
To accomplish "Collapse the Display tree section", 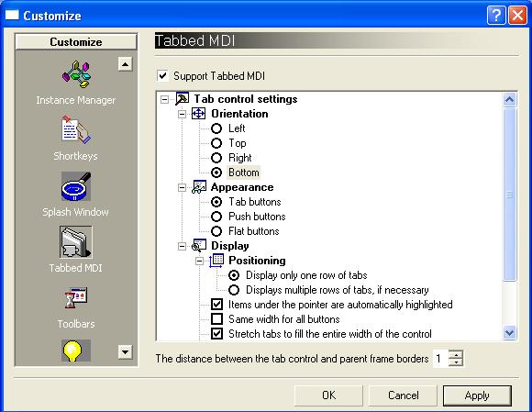I will pyautogui.click(x=183, y=246).
